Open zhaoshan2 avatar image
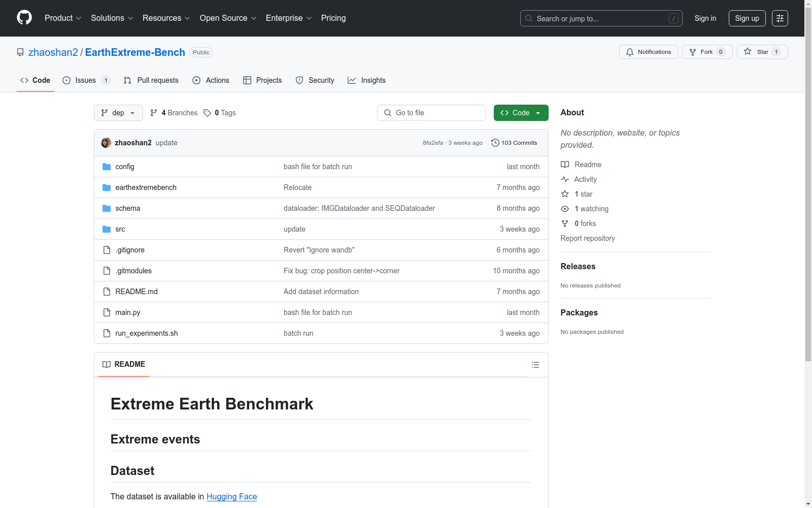Viewport: 812px width, 508px height. coord(106,143)
